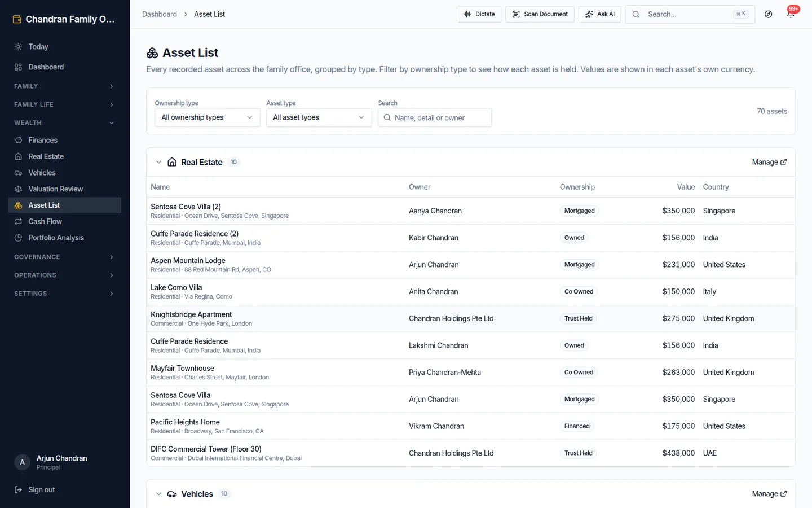This screenshot has width=812, height=508.
Task: Open the Ownership type dropdown
Action: [208, 117]
